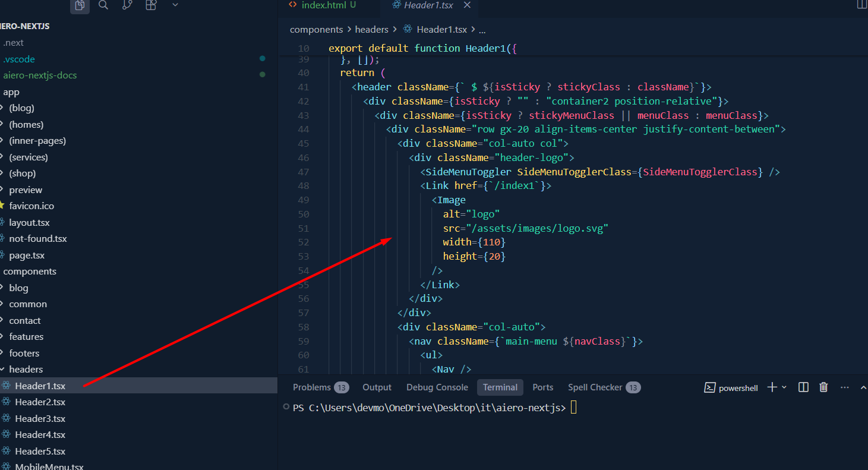
Task: Maximize the panel with the up chevron
Action: point(863,387)
